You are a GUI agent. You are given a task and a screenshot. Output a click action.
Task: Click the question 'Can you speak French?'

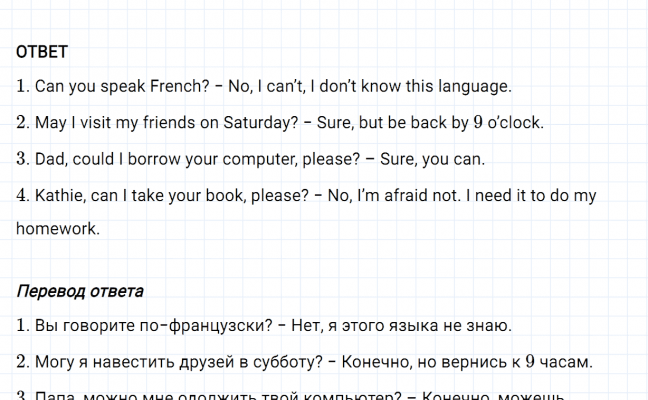coord(122,87)
